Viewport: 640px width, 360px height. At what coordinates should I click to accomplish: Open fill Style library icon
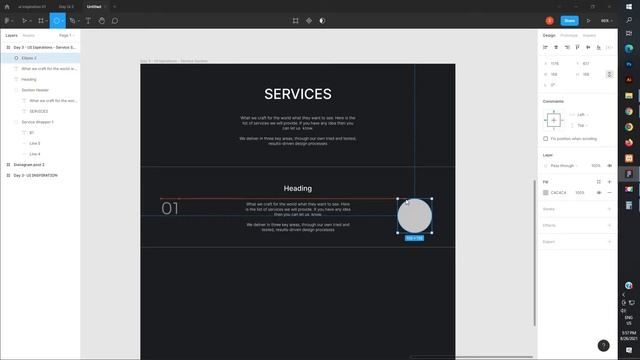tap(599, 182)
